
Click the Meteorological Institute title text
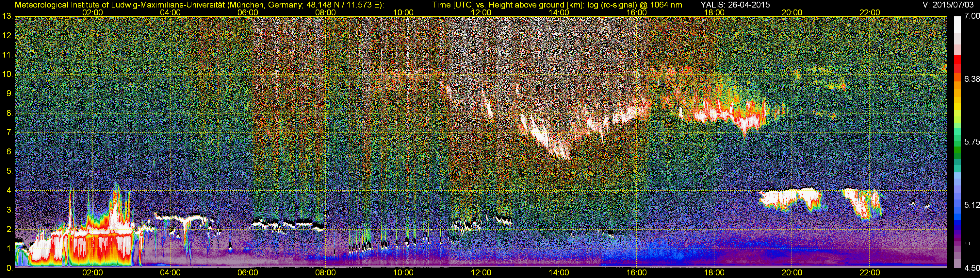click(x=199, y=5)
